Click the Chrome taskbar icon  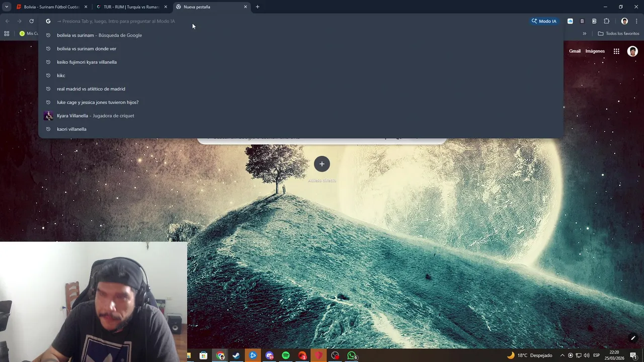220,355
